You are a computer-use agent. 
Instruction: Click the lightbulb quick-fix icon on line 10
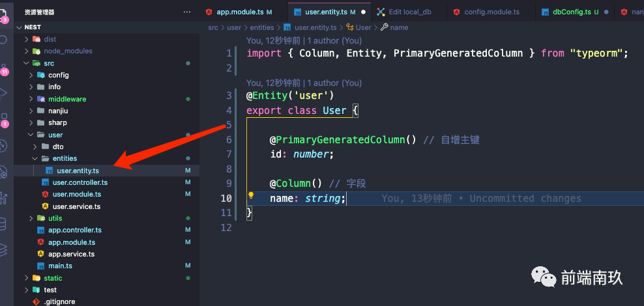pos(250,196)
